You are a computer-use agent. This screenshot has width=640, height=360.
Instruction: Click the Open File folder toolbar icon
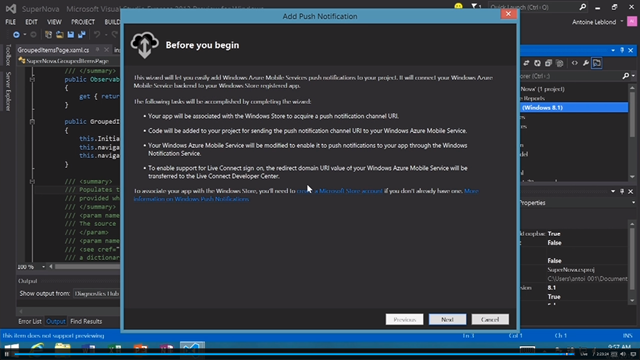(60, 35)
